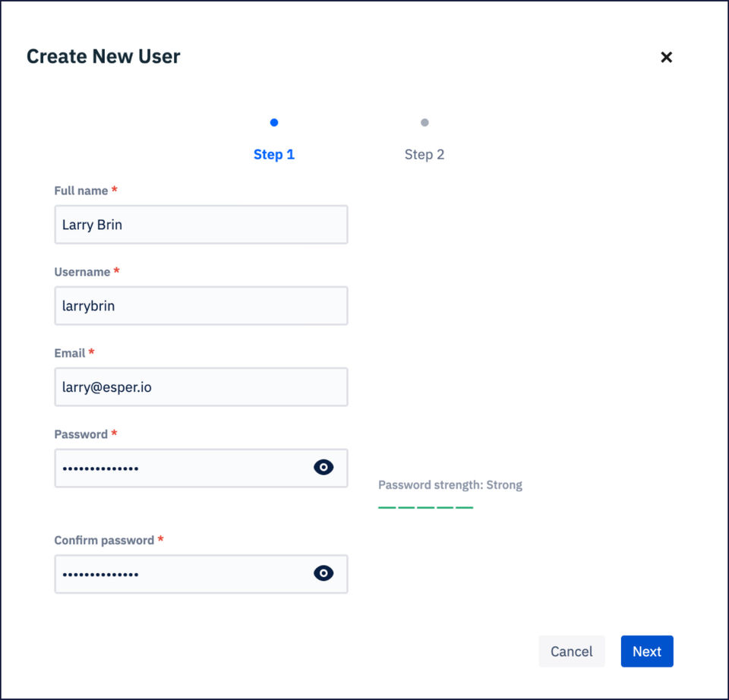Show the Password field characters
The image size is (729, 700).
[323, 468]
